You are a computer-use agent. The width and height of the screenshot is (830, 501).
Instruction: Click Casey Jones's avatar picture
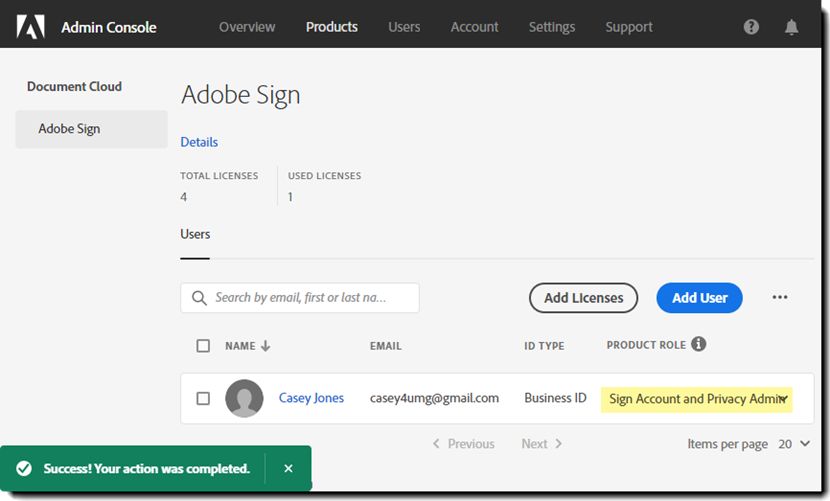click(x=244, y=398)
